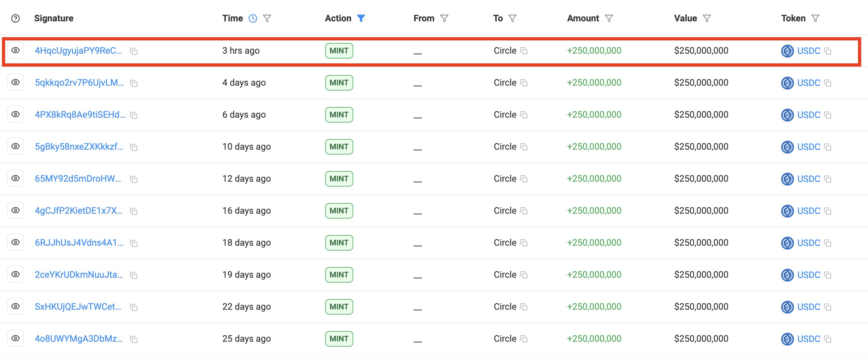Copy Circle address in the 12 days ago row
Viewport: 868px width, 355px height.
click(524, 179)
